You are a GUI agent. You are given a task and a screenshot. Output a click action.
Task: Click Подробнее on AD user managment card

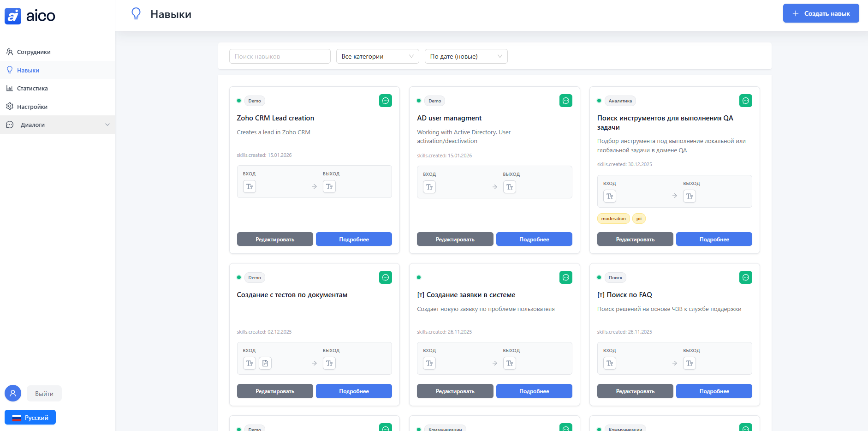[x=534, y=239]
